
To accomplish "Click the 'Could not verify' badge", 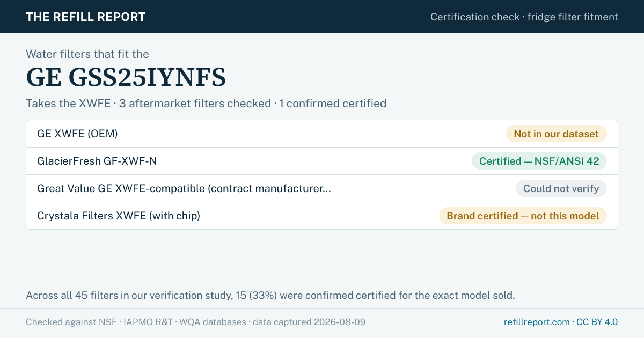I will pyautogui.click(x=561, y=188).
